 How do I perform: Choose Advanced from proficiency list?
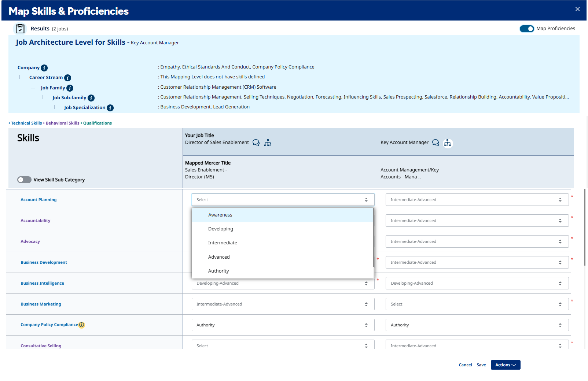coord(282,257)
